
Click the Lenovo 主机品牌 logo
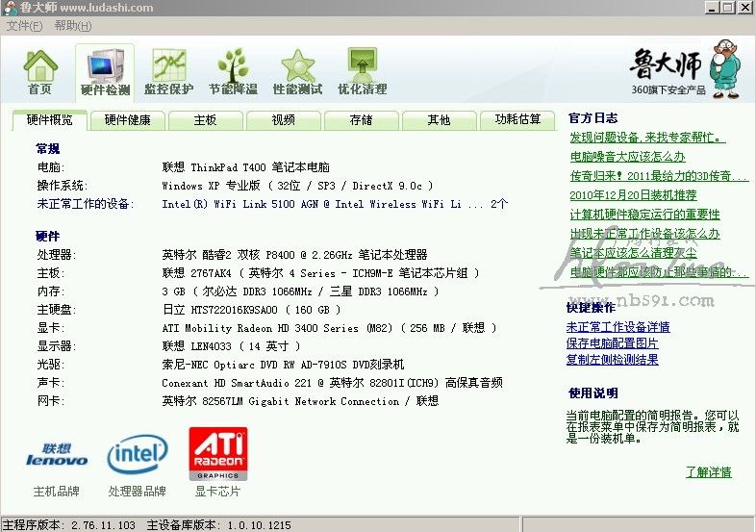pyautogui.click(x=57, y=455)
